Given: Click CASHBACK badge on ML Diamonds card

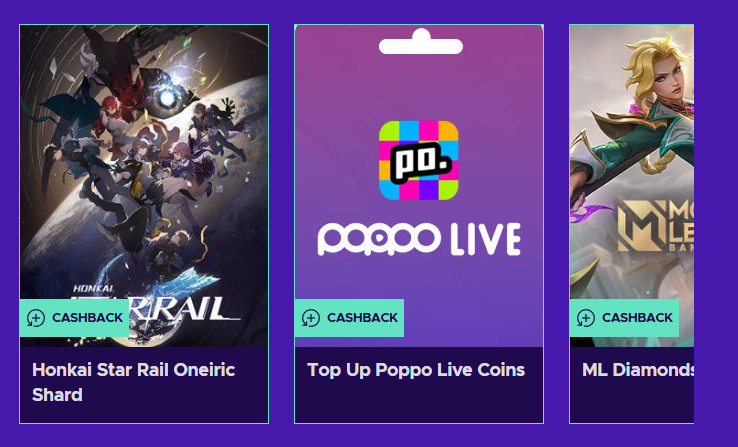Looking at the screenshot, I should pyautogui.click(x=624, y=318).
